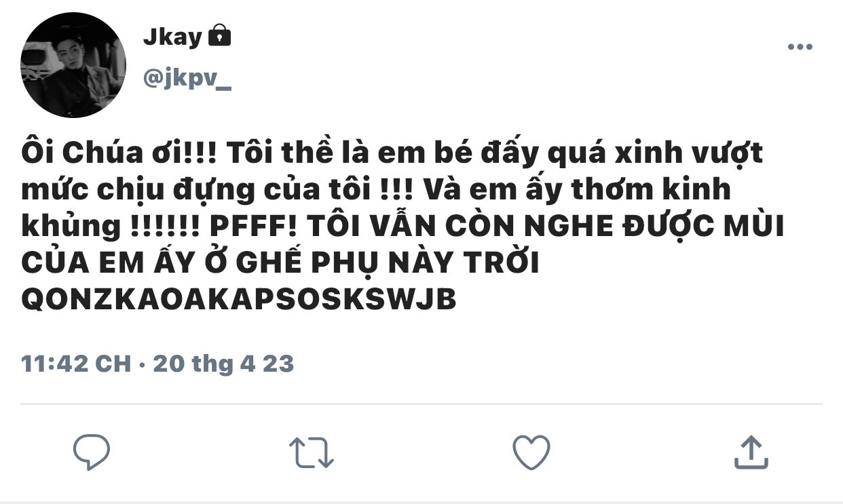
Task: Open the profile via display name Jkay
Action: click(x=172, y=37)
